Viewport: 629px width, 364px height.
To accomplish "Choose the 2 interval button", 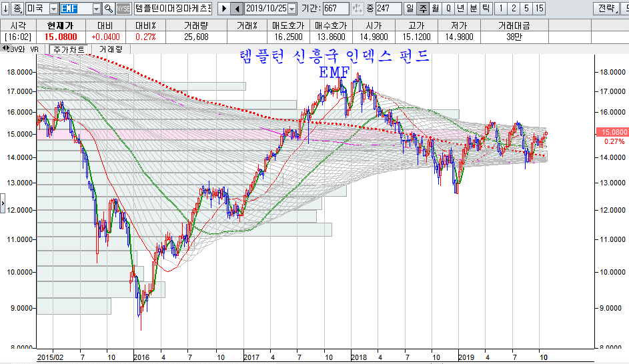I will 514,9.
